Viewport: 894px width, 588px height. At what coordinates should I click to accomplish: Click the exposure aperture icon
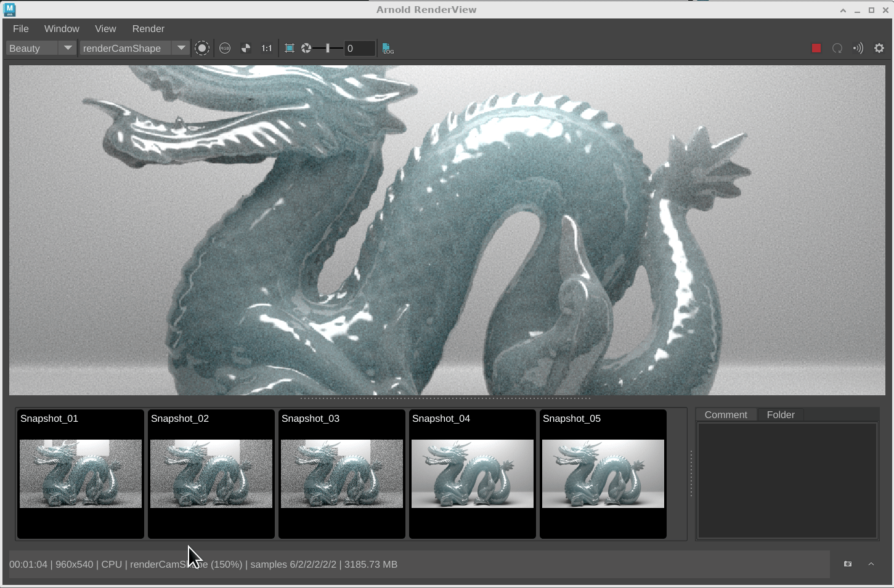click(x=306, y=48)
